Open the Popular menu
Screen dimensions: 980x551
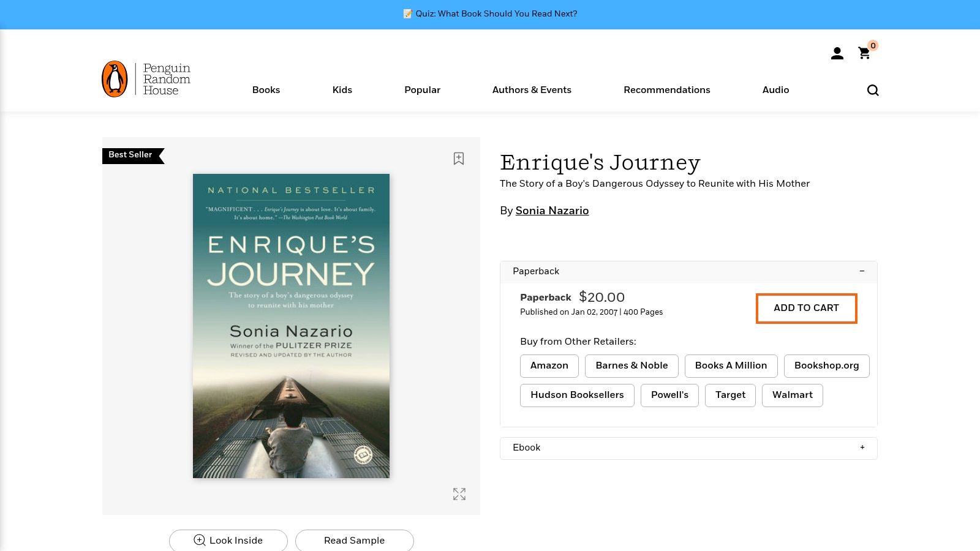click(422, 90)
